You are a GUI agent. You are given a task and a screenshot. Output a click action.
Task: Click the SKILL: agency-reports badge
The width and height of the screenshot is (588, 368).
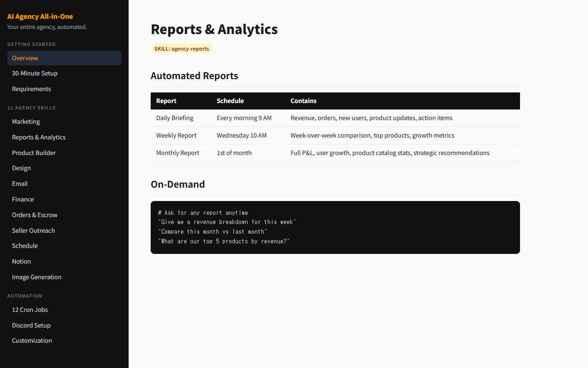pyautogui.click(x=181, y=49)
